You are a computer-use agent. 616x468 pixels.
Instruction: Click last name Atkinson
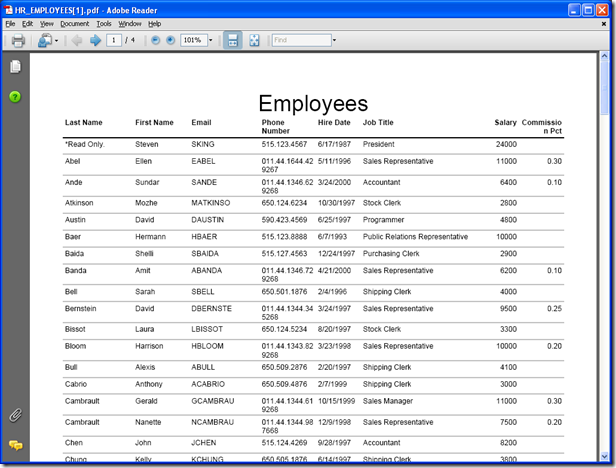[79, 203]
